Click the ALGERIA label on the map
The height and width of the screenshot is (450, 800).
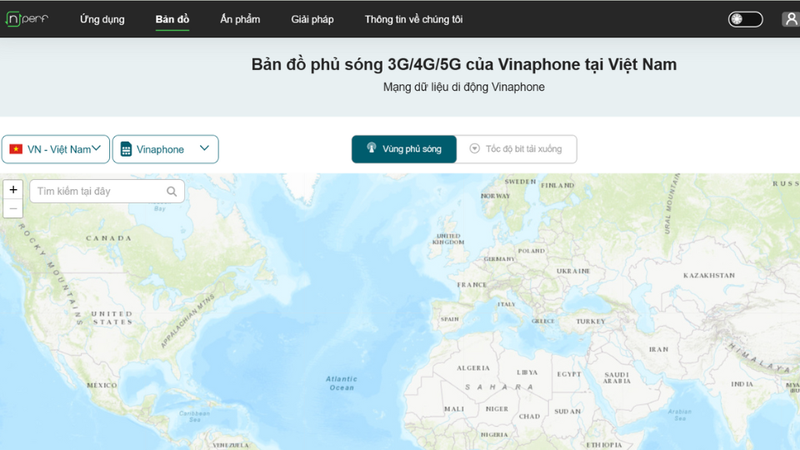(x=473, y=368)
